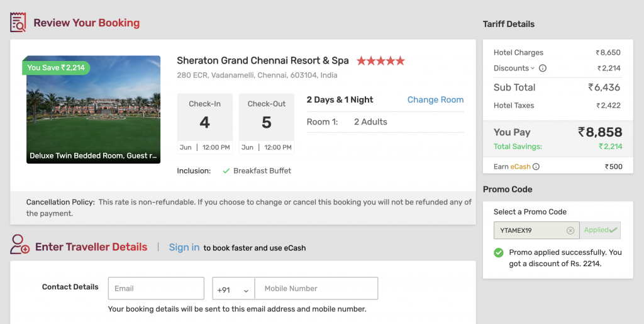Open the hotel room thumbnail image

pyautogui.click(x=93, y=109)
